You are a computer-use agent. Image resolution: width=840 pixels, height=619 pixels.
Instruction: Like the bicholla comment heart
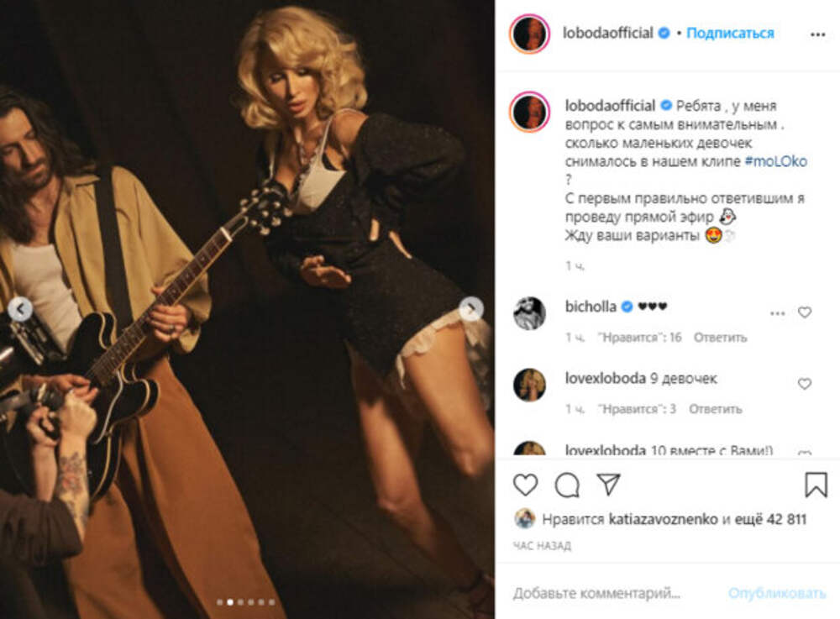click(805, 312)
